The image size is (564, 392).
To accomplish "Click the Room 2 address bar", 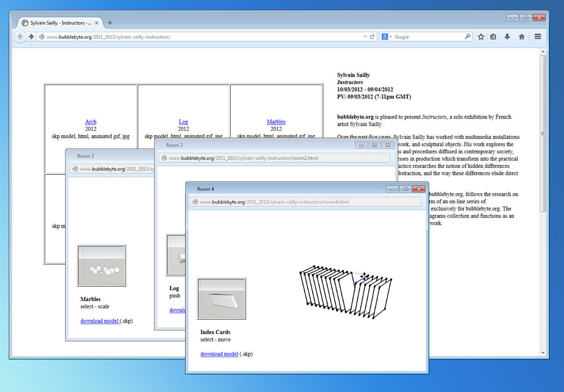I will point(274,158).
